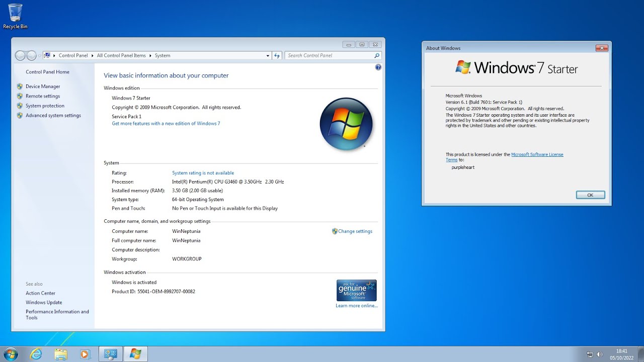Click the volume speaker icon in system tray
The width and height of the screenshot is (644, 362).
(x=600, y=354)
